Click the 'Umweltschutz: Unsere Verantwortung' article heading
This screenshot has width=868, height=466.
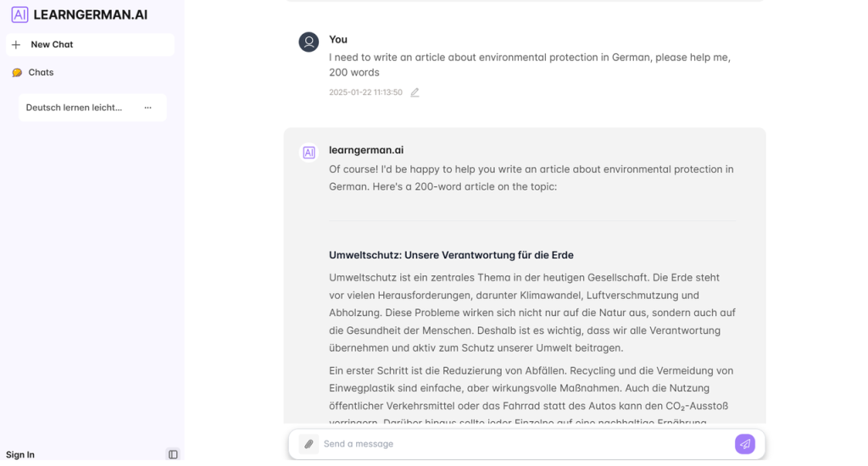[451, 255]
